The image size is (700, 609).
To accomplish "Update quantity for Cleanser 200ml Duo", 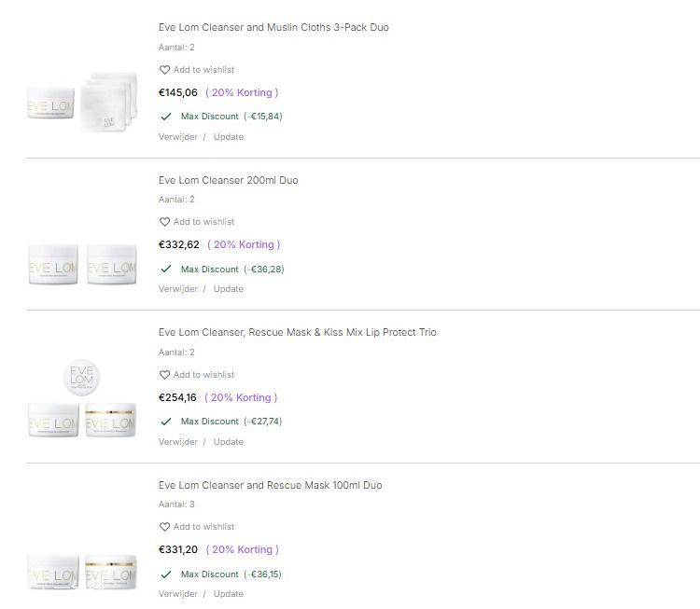I will (228, 289).
